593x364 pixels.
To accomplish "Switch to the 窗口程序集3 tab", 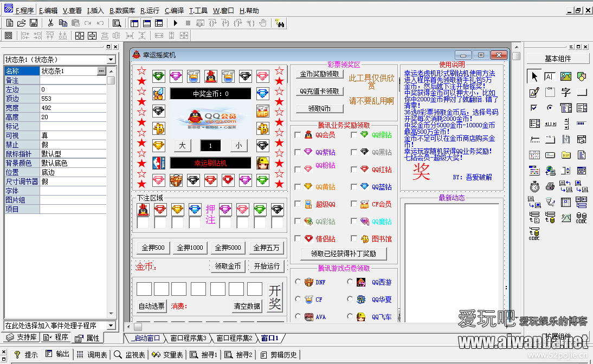I will tap(188, 338).
